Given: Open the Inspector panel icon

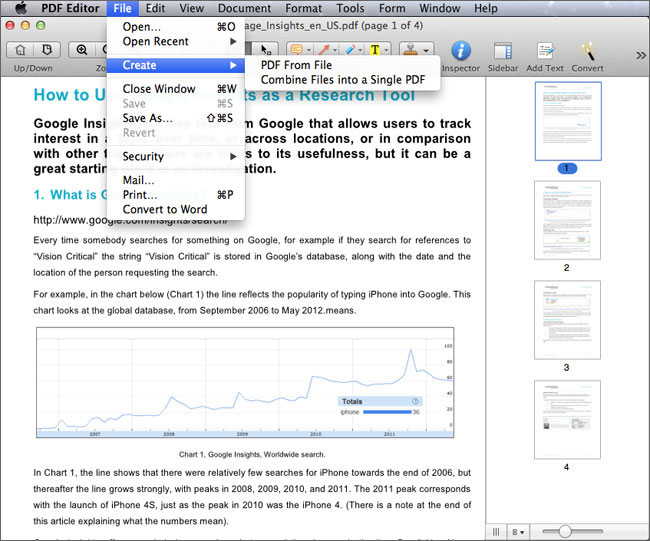Looking at the screenshot, I should click(x=461, y=51).
